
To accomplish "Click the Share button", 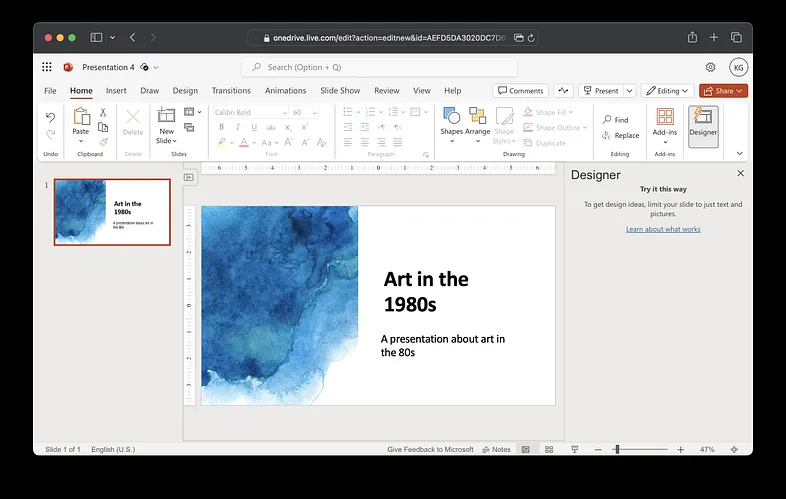I will (723, 91).
